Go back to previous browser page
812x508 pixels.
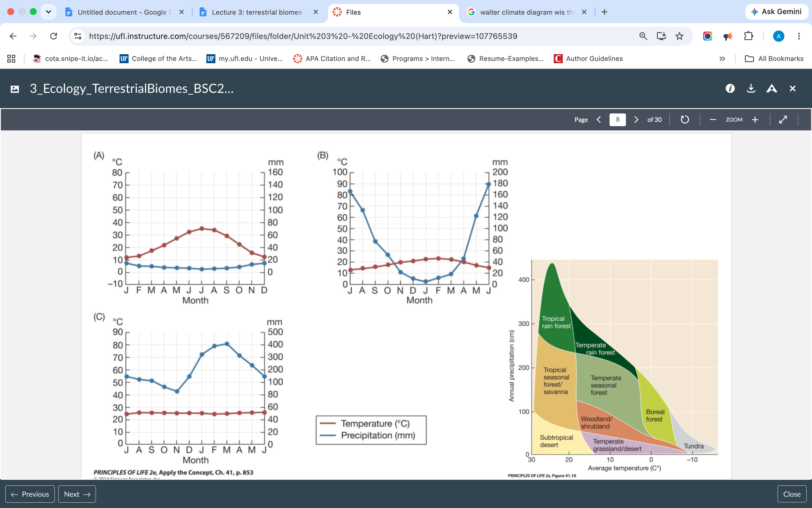pyautogui.click(x=13, y=36)
